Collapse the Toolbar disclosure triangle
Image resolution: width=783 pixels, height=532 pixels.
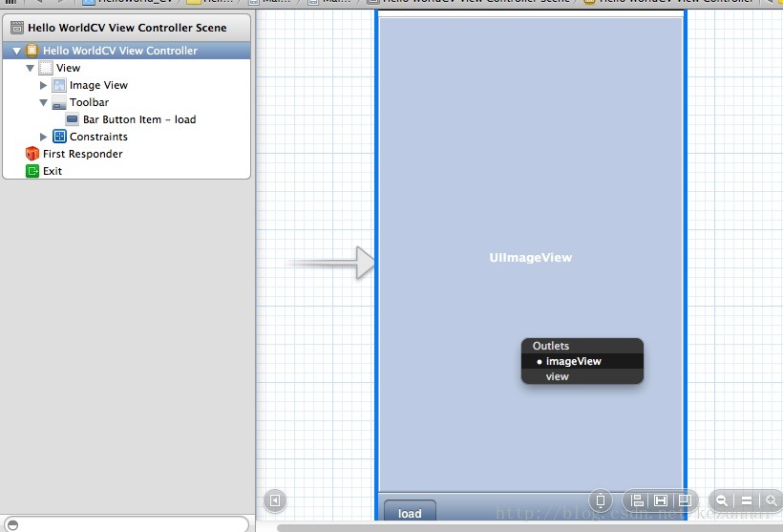click(43, 102)
